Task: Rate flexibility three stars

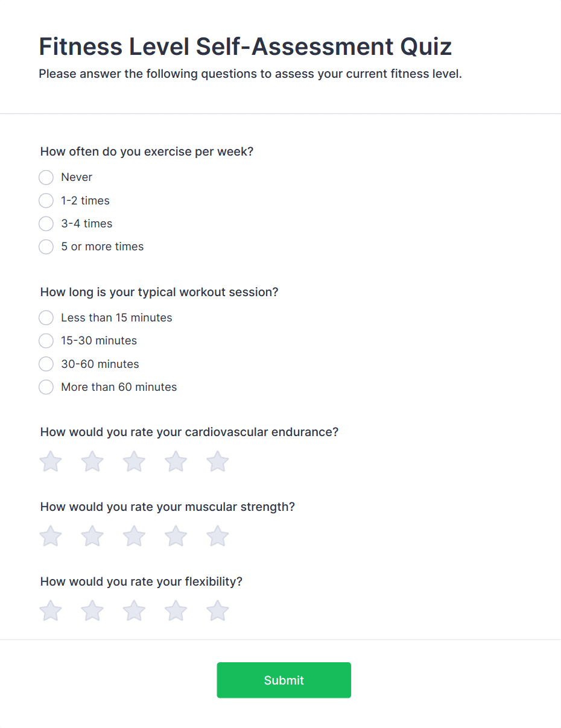Action: point(134,611)
